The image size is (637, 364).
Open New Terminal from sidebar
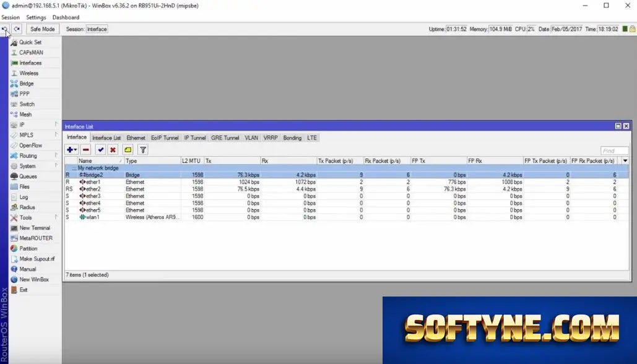[x=35, y=228]
